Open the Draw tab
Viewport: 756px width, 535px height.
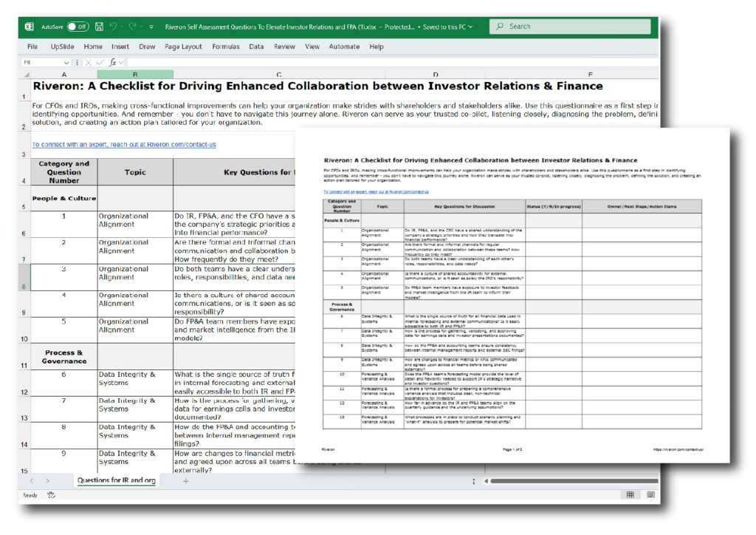147,47
